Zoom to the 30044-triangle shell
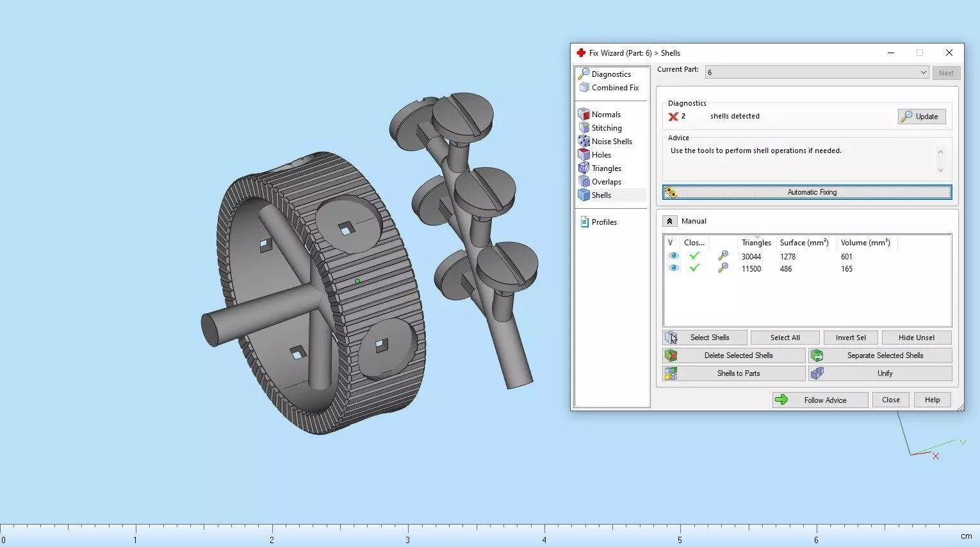980x547 pixels. (x=723, y=256)
